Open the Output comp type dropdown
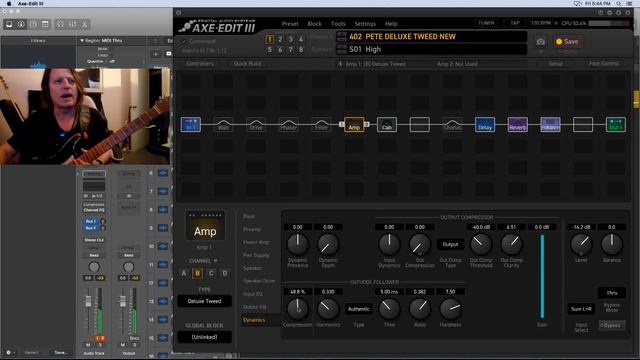The height and width of the screenshot is (360, 640). click(x=450, y=244)
